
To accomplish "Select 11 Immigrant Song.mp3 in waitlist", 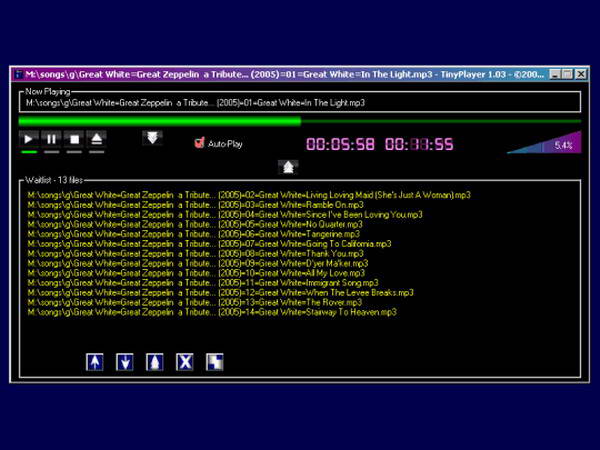I will click(x=203, y=283).
